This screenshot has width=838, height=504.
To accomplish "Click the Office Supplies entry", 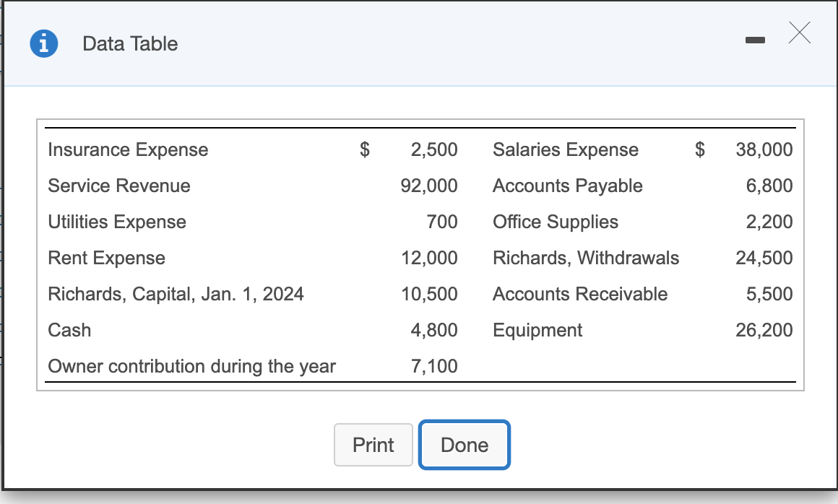I will [555, 222].
